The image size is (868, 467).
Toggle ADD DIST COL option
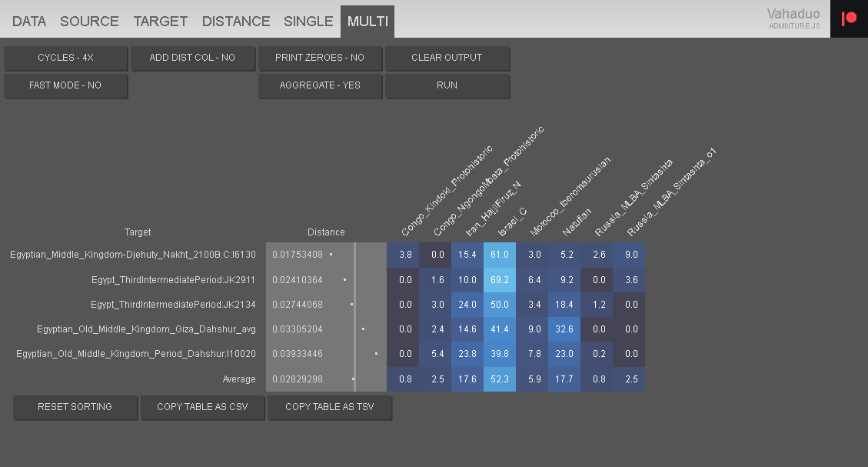point(192,58)
